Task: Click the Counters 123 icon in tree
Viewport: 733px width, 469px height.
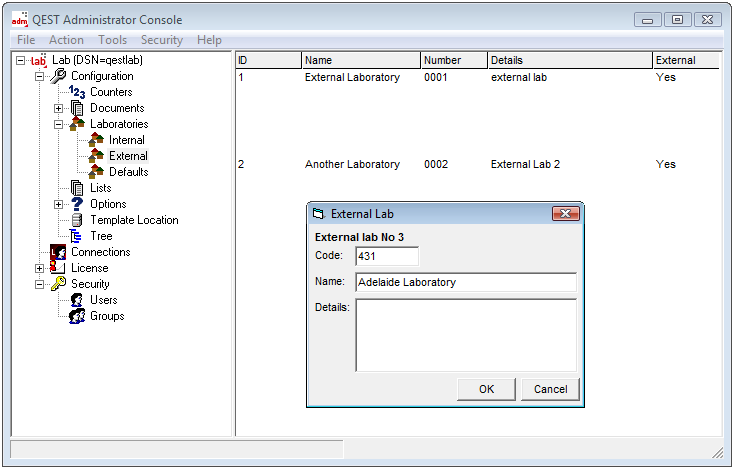Action: (77, 92)
